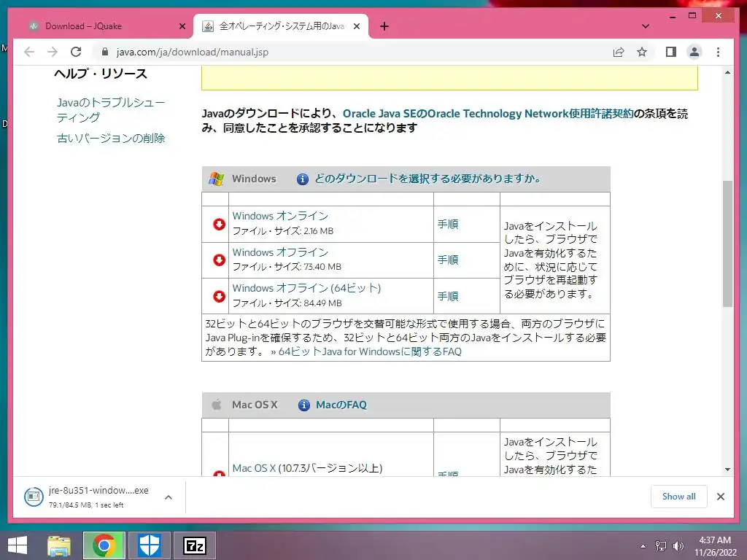Click the info icon beside MacのFAQ
747x560 pixels.
tap(304, 405)
